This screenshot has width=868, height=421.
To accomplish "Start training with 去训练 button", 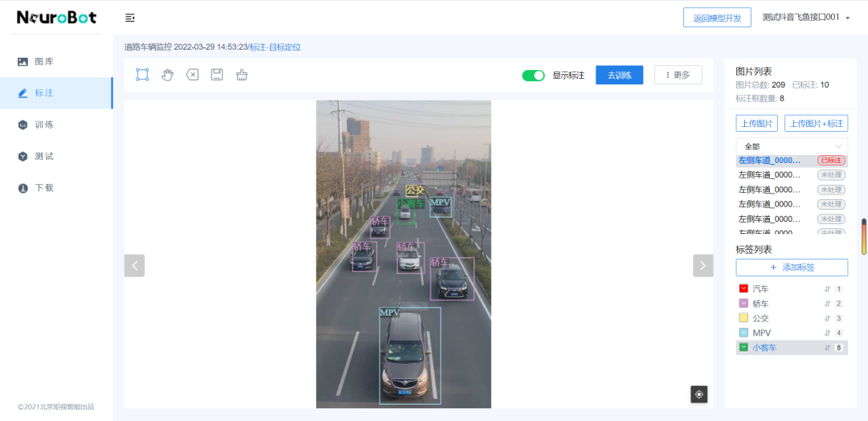I will pos(620,75).
